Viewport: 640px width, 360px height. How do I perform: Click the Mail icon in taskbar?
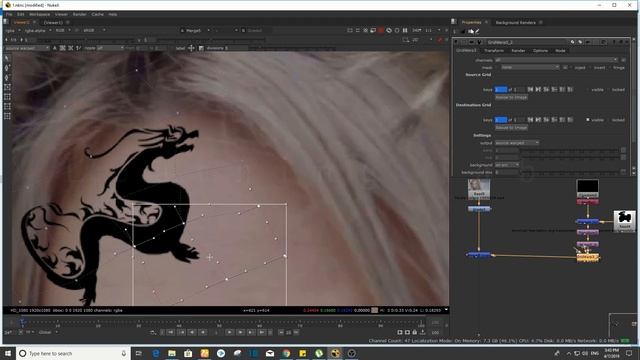[270, 353]
